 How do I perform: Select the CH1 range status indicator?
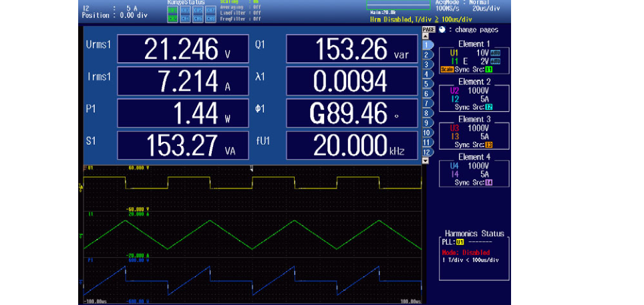173,10
